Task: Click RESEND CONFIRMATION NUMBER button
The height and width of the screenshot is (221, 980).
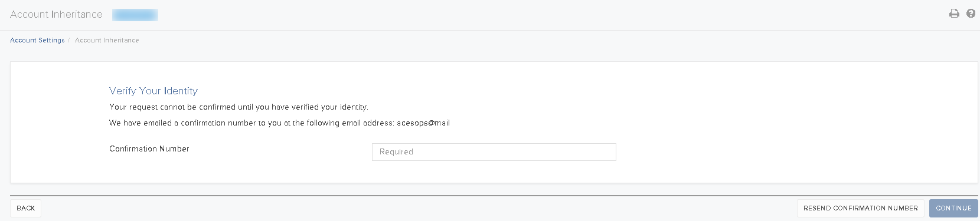Action: 860,208
